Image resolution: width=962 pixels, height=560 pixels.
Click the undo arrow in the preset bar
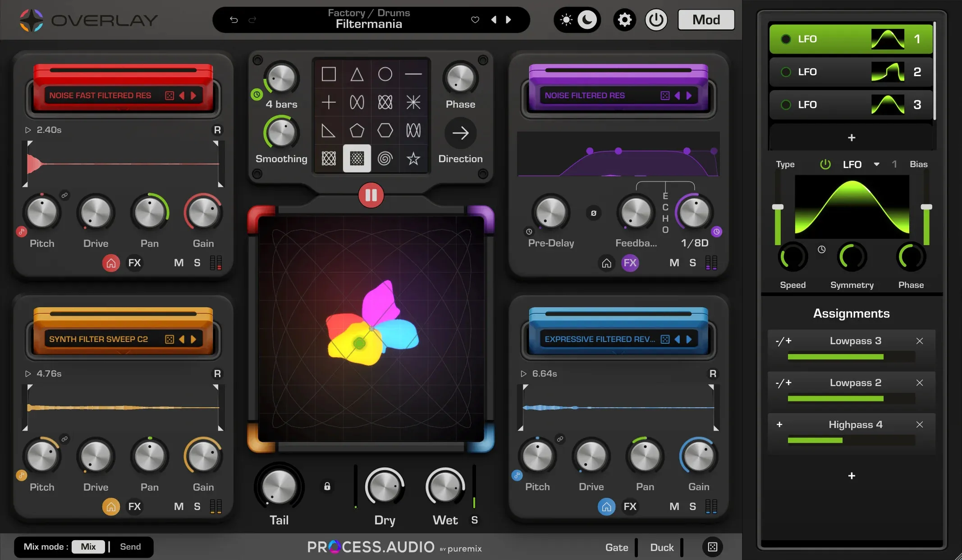[234, 20]
